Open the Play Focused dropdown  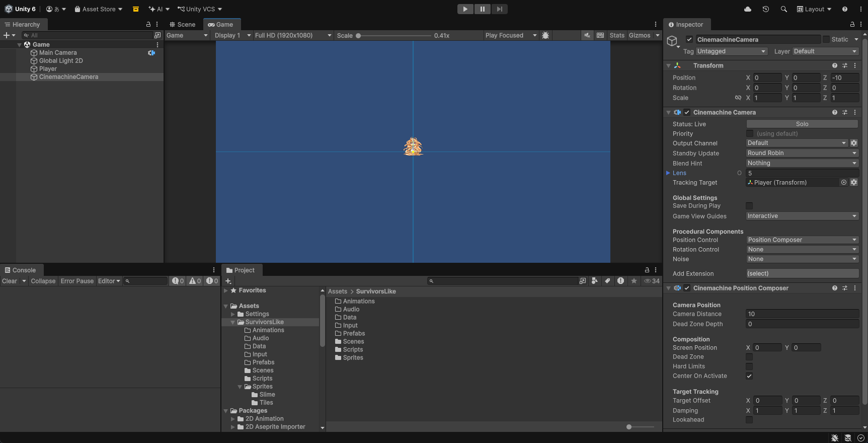[x=511, y=35]
